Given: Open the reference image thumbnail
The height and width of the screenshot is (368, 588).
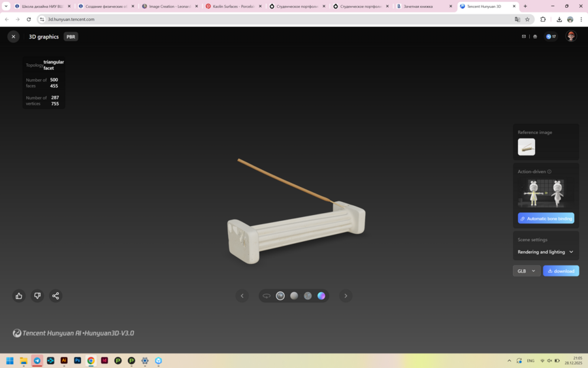Looking at the screenshot, I should pos(527,147).
